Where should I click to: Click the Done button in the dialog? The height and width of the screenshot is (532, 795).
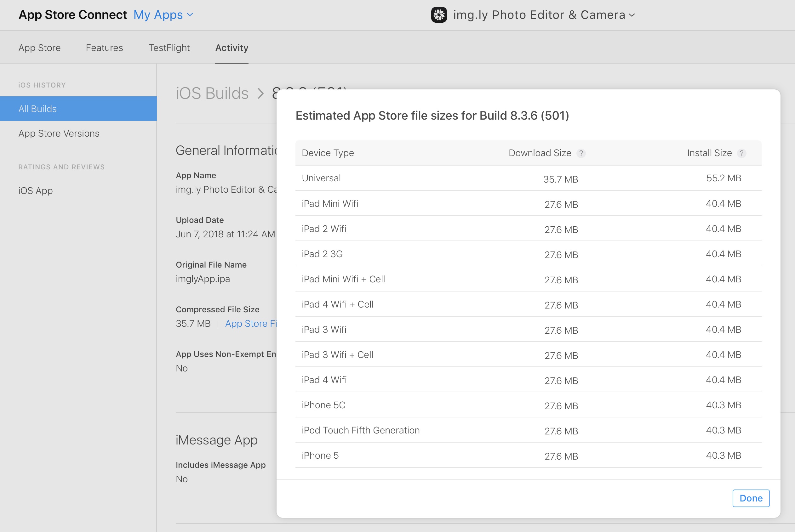click(x=751, y=498)
